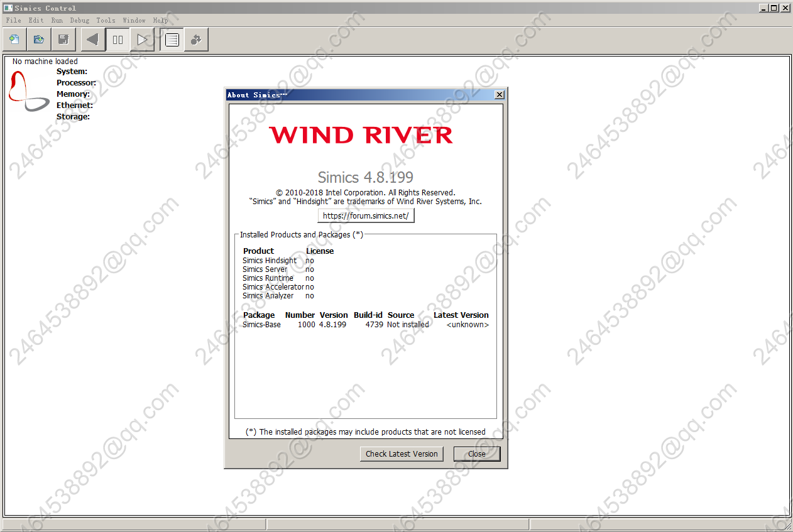The height and width of the screenshot is (532, 793).
Task: Click the Simics Control title bar icon
Action: point(8,8)
